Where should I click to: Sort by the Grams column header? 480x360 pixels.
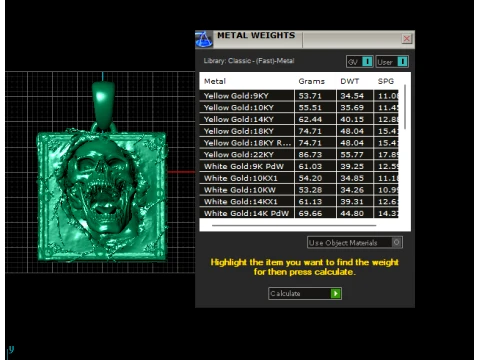[x=311, y=81]
